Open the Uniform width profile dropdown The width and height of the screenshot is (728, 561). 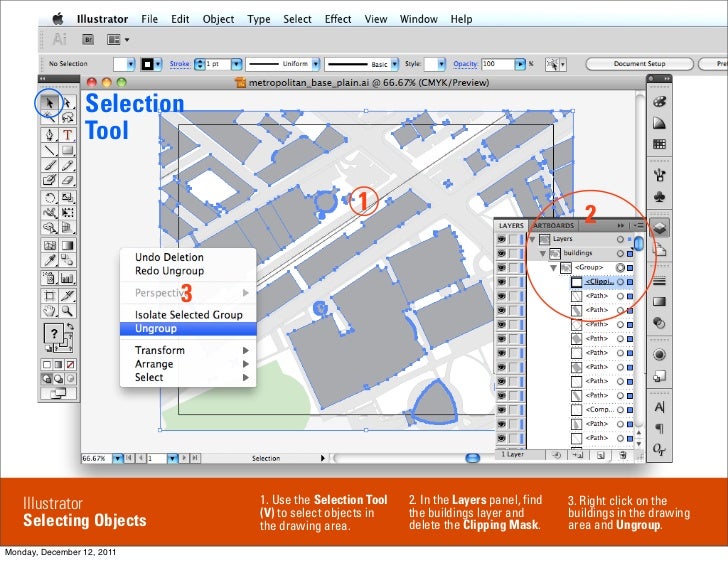pyautogui.click(x=316, y=64)
